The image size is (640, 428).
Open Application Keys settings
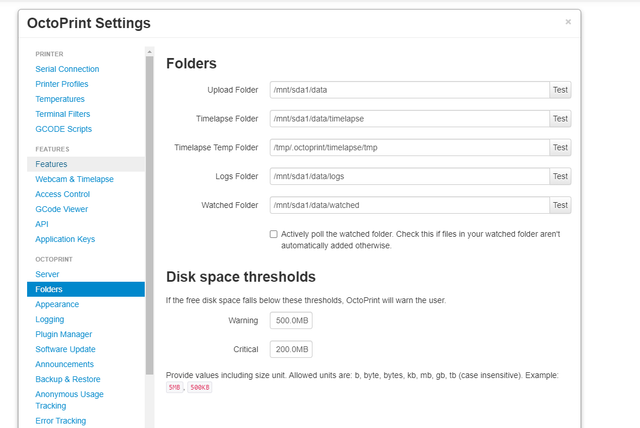(x=65, y=239)
